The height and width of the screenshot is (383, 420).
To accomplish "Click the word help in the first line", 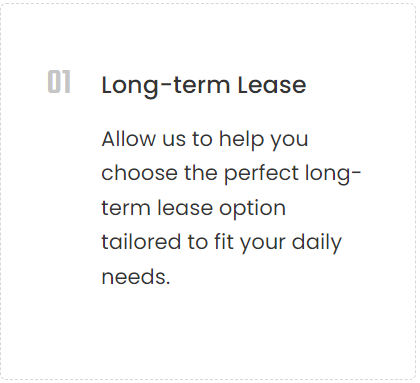I will tap(241, 140).
